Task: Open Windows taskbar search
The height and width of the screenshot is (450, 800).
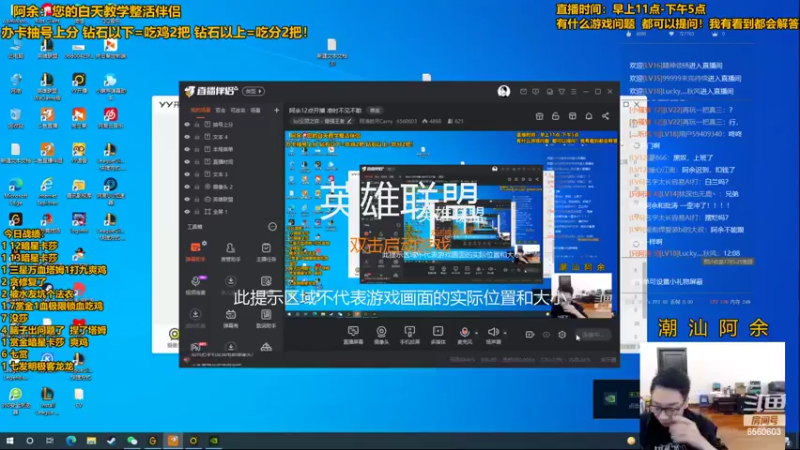Action: tap(30, 440)
